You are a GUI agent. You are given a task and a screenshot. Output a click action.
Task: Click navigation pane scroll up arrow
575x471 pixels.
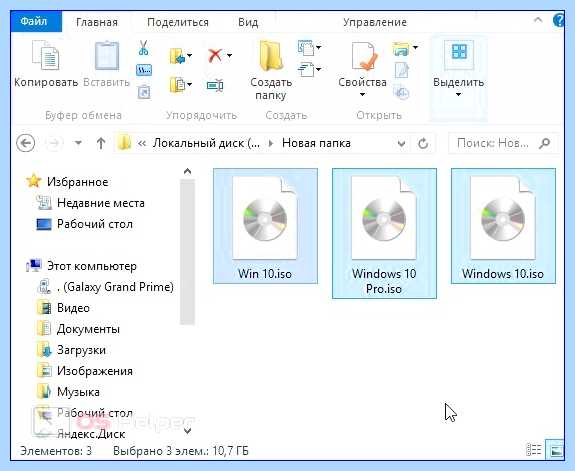[x=187, y=172]
